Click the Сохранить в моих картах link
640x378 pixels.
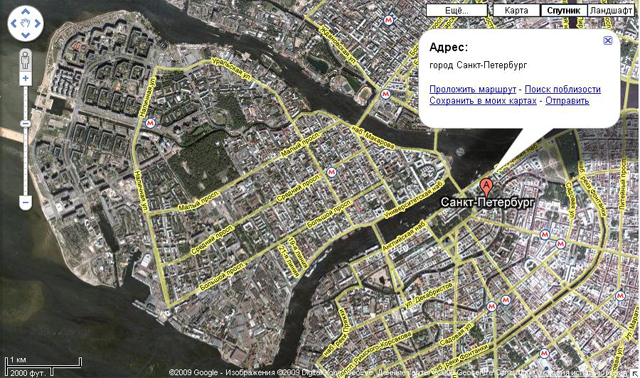[483, 100]
